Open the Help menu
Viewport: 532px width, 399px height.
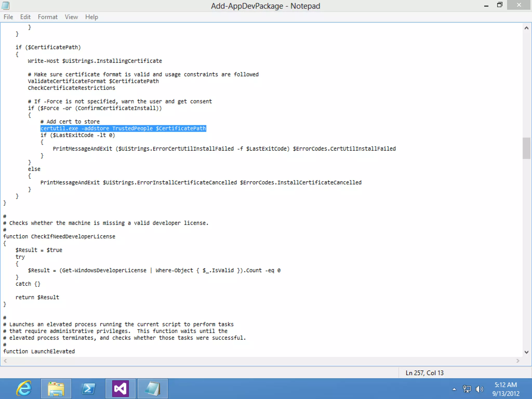pos(91,17)
